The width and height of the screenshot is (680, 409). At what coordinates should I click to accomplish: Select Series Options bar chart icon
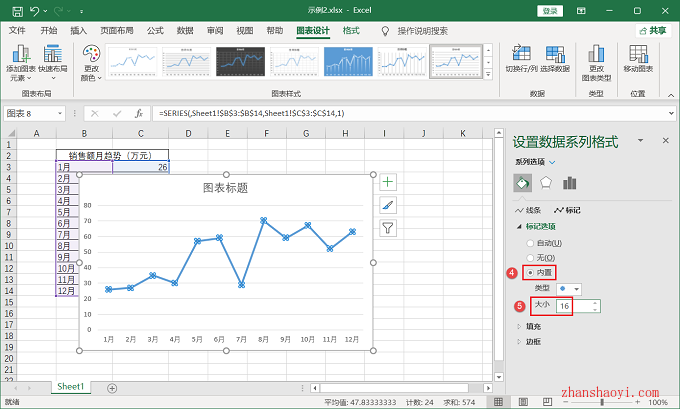tap(569, 183)
